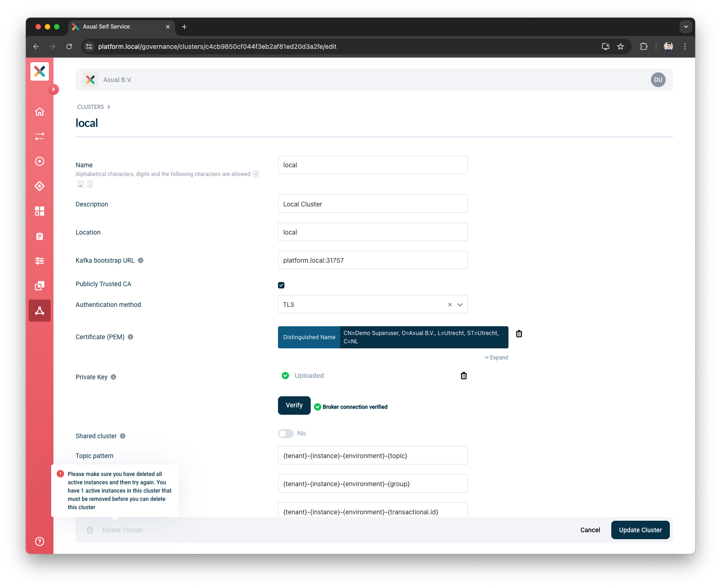Image resolution: width=721 pixels, height=588 pixels.
Task: Reload the page
Action: (x=69, y=47)
